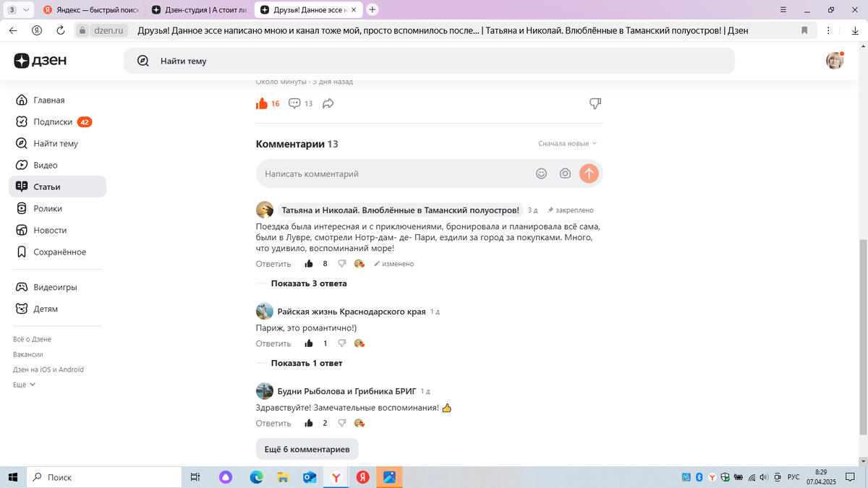Open Видеоигры in the sidebar
Viewport: 868px width, 488px height.
tap(57, 287)
